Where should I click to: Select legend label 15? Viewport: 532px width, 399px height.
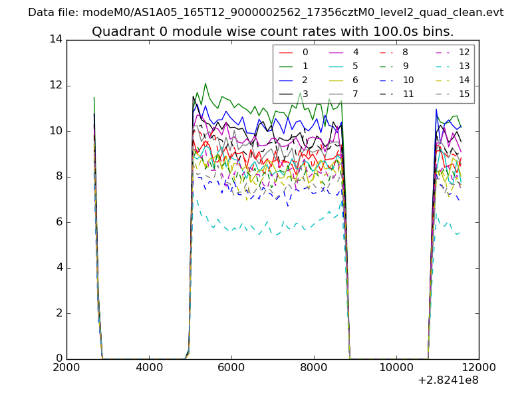point(464,94)
